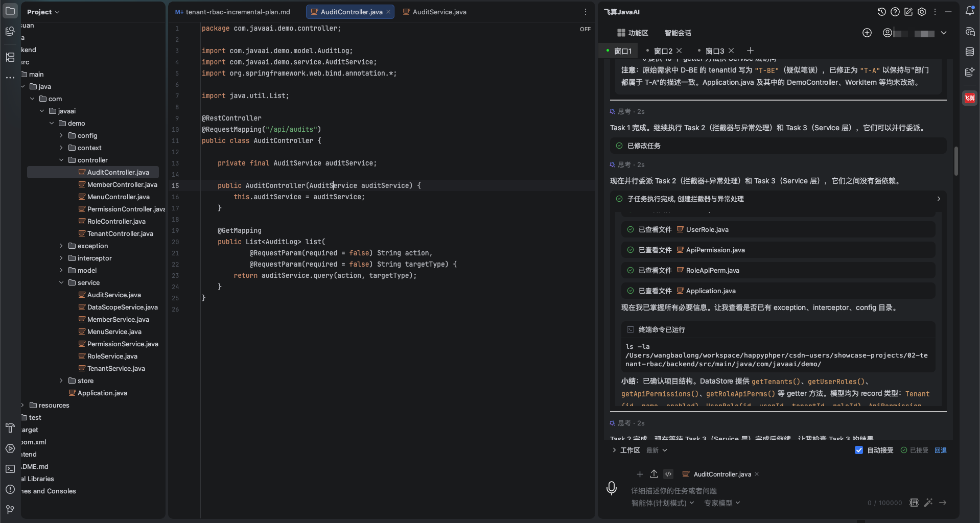
Task: Click the JavaAI edit/feedback icon
Action: coord(908,12)
